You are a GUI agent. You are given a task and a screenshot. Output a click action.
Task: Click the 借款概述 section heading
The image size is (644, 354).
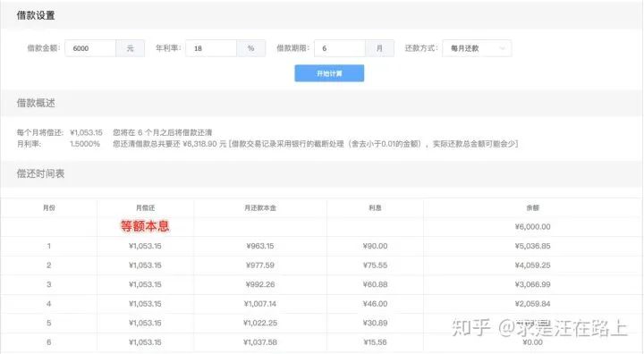click(x=36, y=103)
